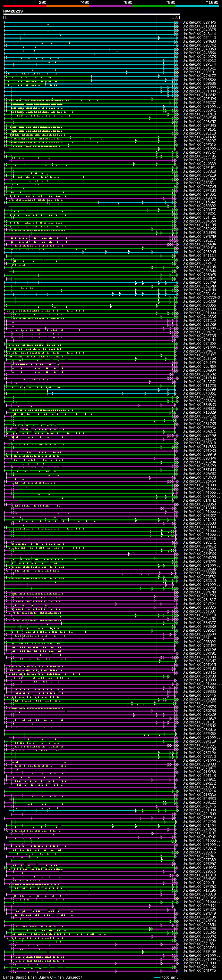Click subject name UniRef100_Q9FUF1
The height and width of the screenshot is (980, 222).
pyautogui.click(x=199, y=168)
